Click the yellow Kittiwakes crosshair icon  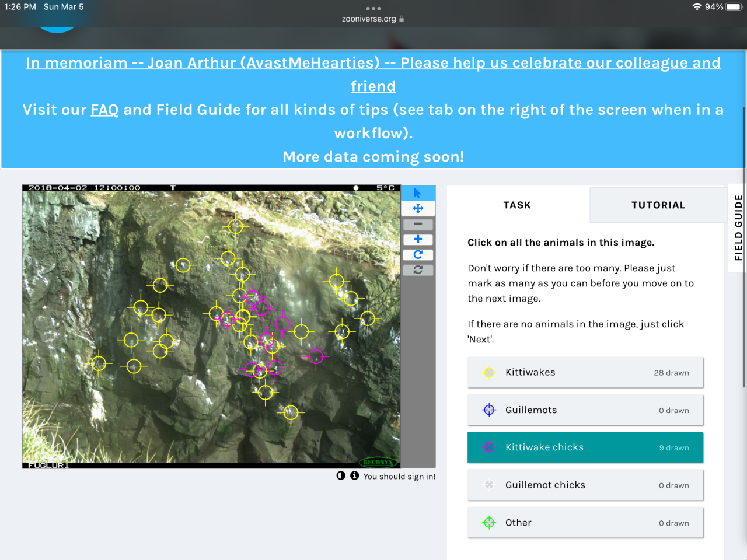(x=489, y=372)
